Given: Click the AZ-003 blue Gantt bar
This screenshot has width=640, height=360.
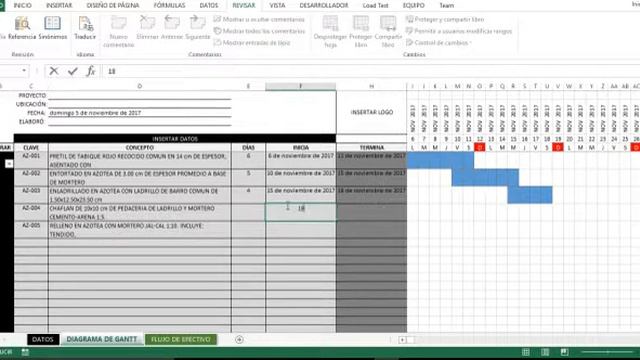Looking at the screenshot, I should click(x=530, y=195).
